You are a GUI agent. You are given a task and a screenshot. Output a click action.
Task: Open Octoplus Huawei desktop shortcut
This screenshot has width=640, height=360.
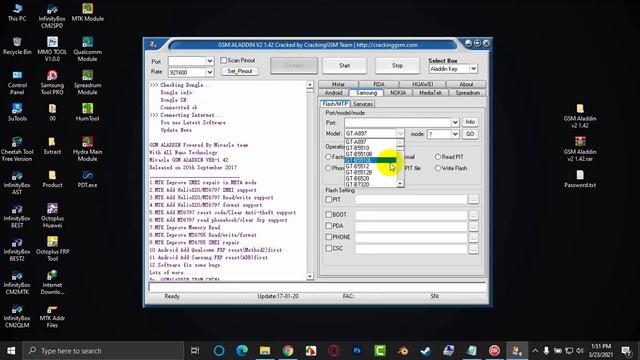(52, 216)
